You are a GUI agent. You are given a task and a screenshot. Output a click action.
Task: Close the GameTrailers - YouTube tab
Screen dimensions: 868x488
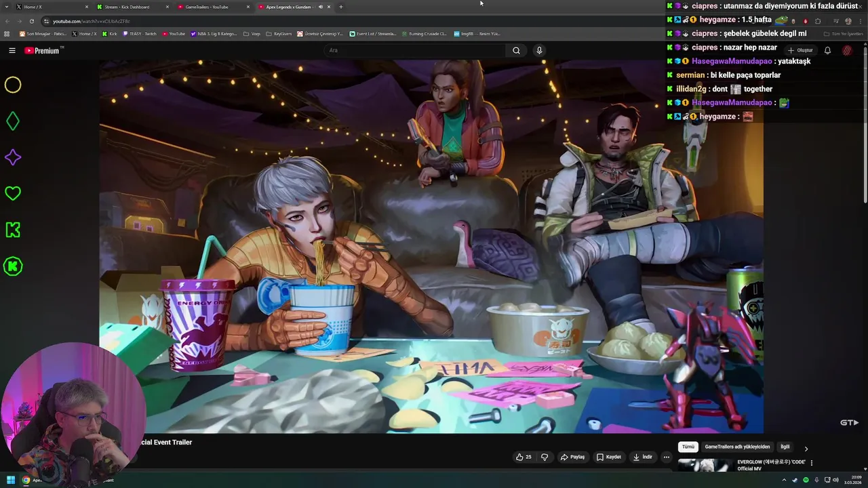tap(248, 7)
